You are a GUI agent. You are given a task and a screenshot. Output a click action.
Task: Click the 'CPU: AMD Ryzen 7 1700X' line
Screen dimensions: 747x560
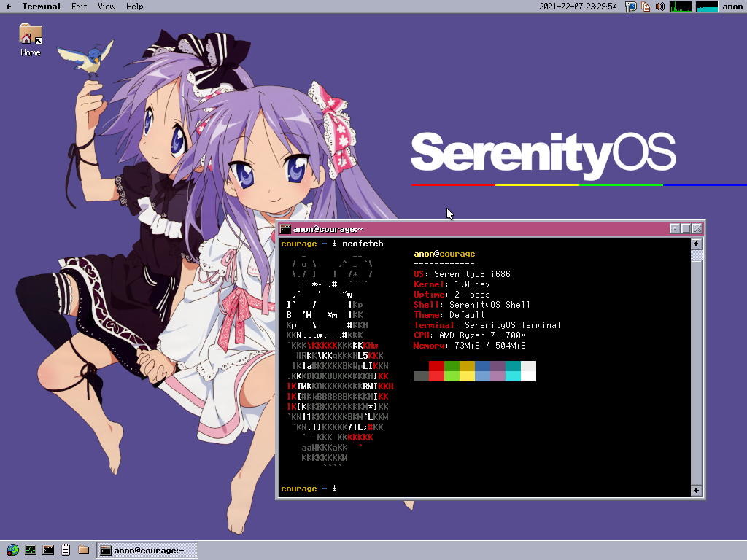tap(469, 335)
